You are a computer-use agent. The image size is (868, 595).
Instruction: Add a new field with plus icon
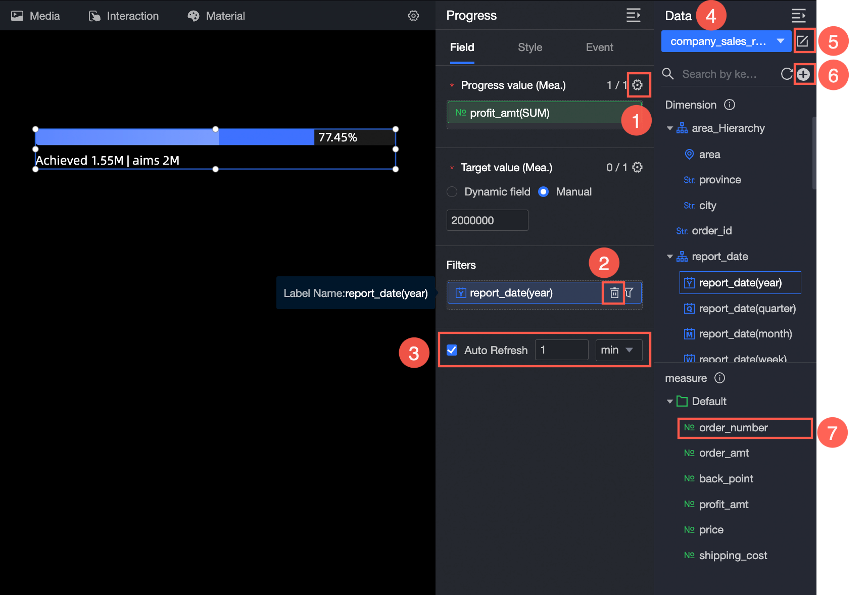click(803, 75)
